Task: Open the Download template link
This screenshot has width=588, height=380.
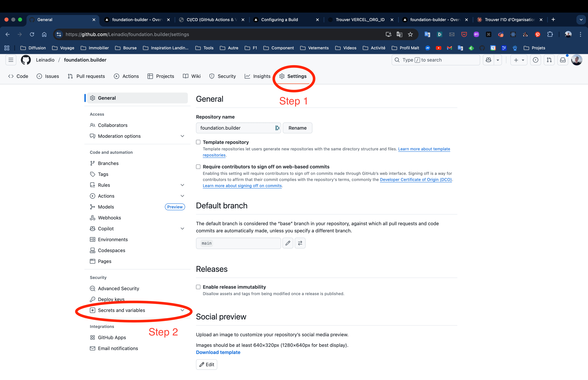Action: tap(218, 352)
